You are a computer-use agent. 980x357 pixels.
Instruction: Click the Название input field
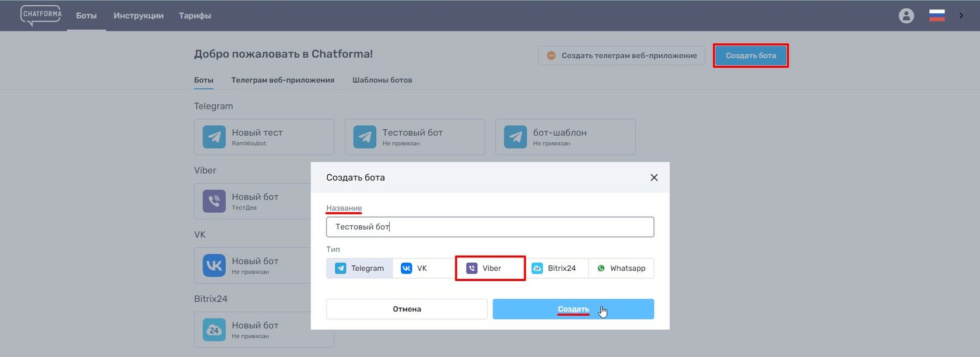tap(490, 227)
